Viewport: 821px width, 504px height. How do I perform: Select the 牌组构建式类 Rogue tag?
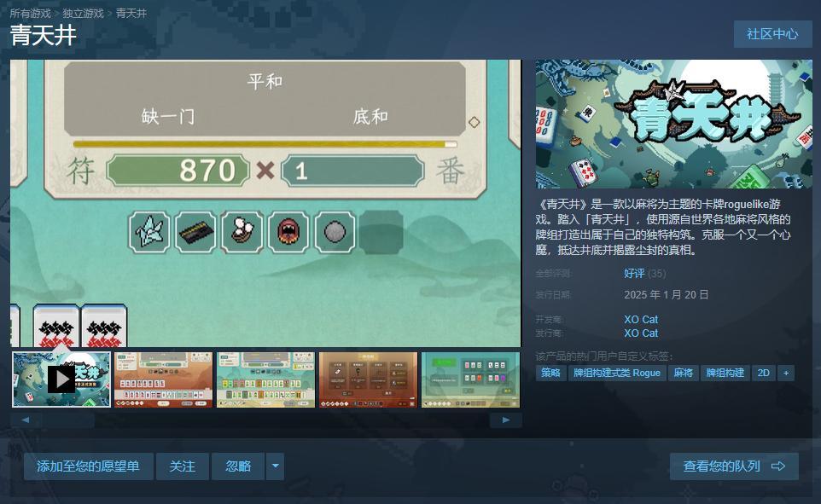point(617,373)
